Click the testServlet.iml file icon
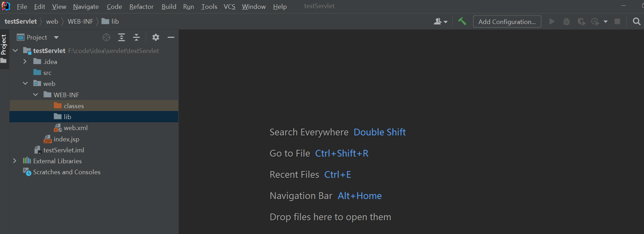 pyautogui.click(x=37, y=150)
